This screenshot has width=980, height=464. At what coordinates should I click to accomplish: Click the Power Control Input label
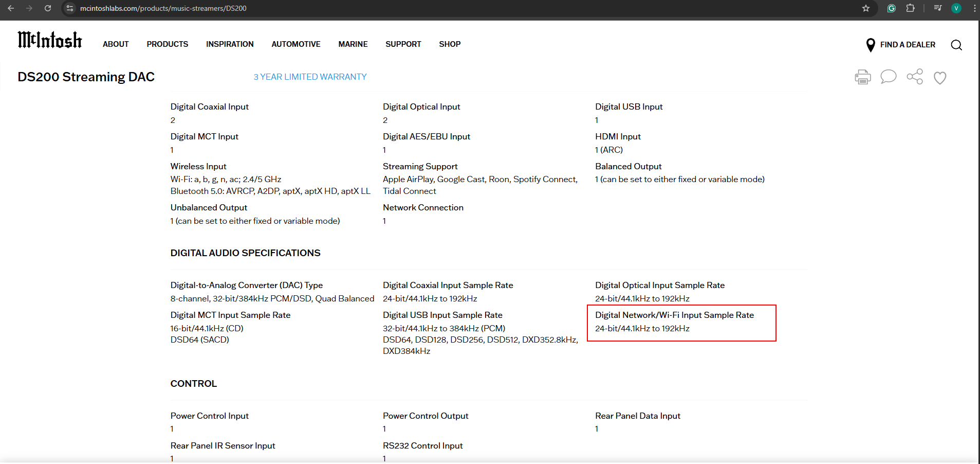point(210,416)
